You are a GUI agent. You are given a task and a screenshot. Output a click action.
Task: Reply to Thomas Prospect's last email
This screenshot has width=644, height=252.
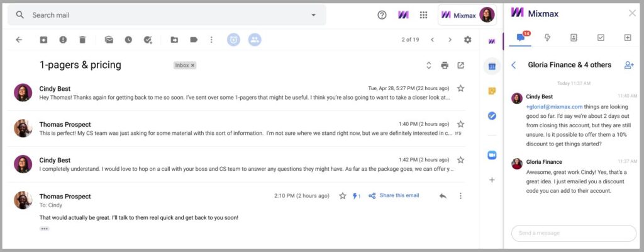[443, 196]
